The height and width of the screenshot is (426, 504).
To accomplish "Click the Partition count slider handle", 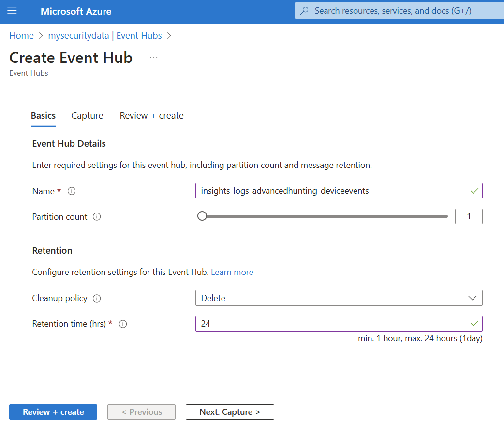I will click(x=202, y=216).
